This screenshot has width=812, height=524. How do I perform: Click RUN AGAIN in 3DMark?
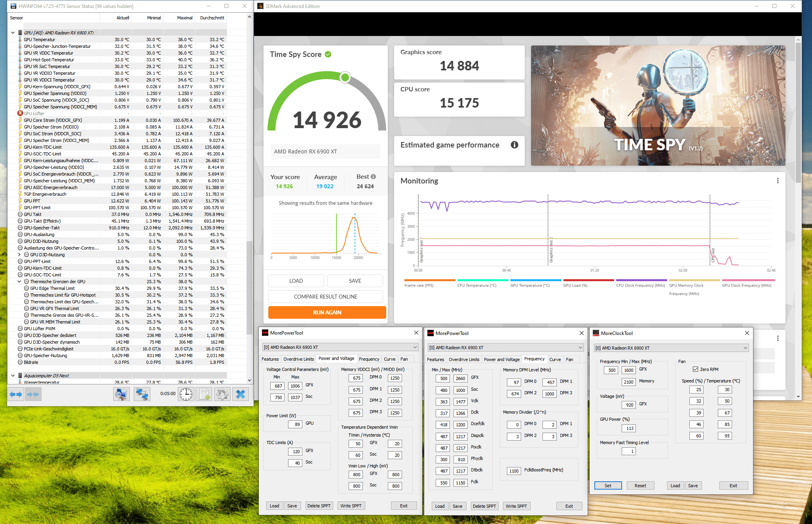[x=327, y=312]
